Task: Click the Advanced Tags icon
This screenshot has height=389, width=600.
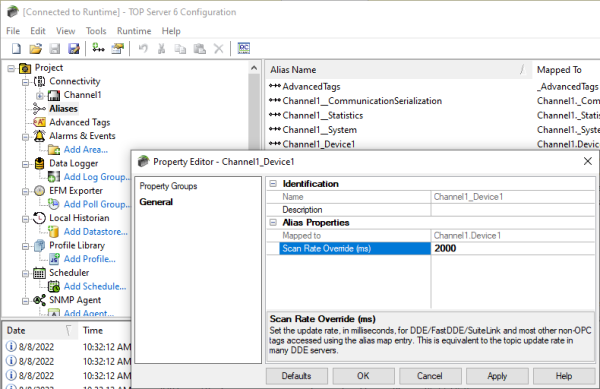Action: pos(39,122)
